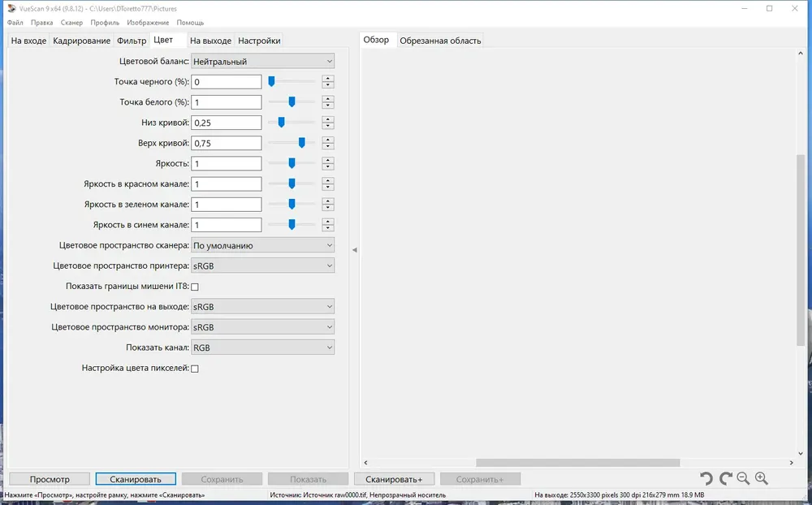The width and height of the screenshot is (812, 505).
Task: Zoom out using magnifier minus icon
Action: (x=743, y=478)
